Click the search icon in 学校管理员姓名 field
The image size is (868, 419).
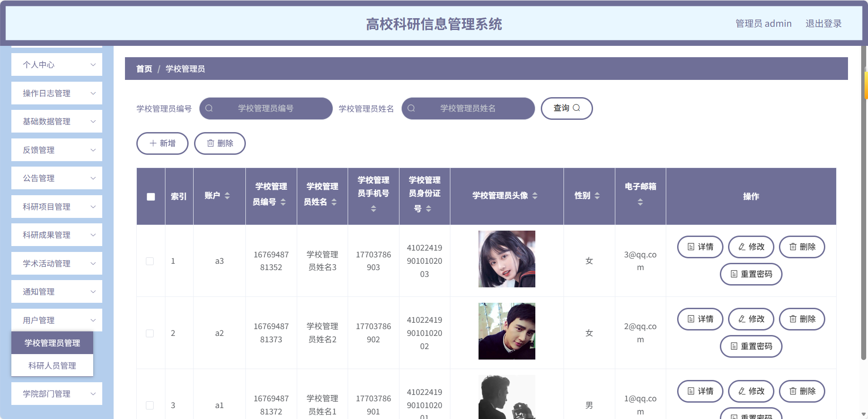click(411, 108)
